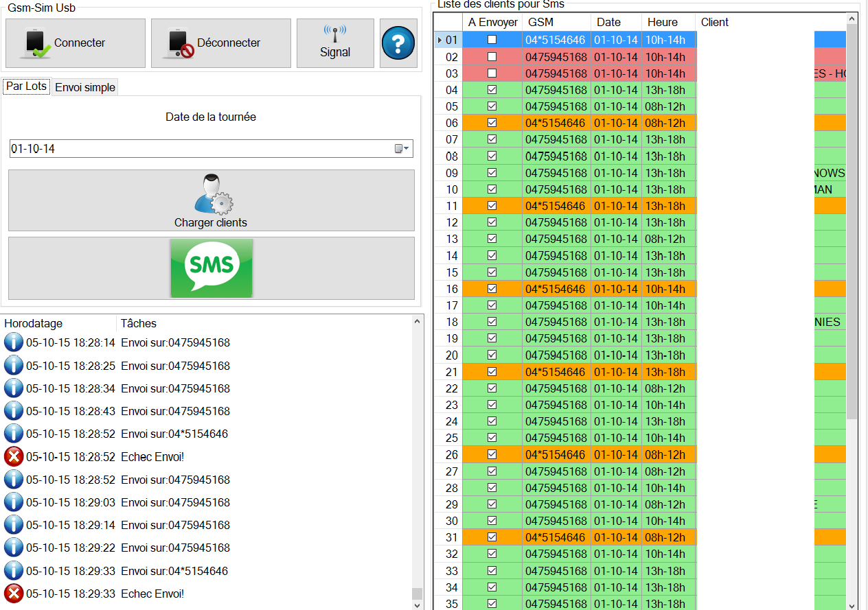
Task: Select the Par Lots tab
Action: click(x=27, y=87)
